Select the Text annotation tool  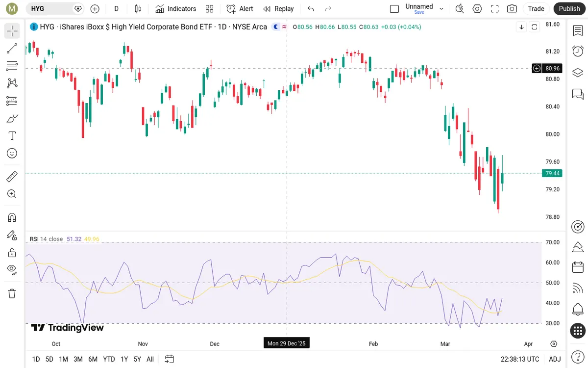[x=12, y=136]
